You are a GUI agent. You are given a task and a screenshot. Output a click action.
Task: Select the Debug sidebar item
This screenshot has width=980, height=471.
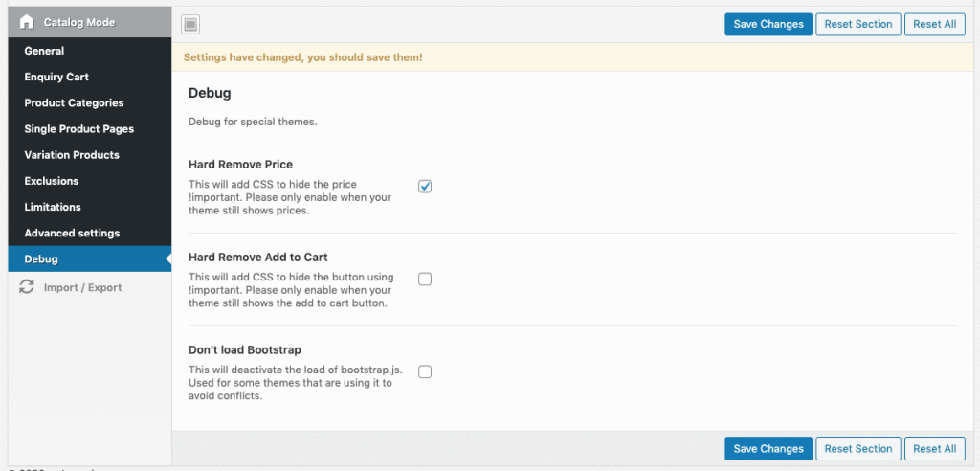coord(41,258)
